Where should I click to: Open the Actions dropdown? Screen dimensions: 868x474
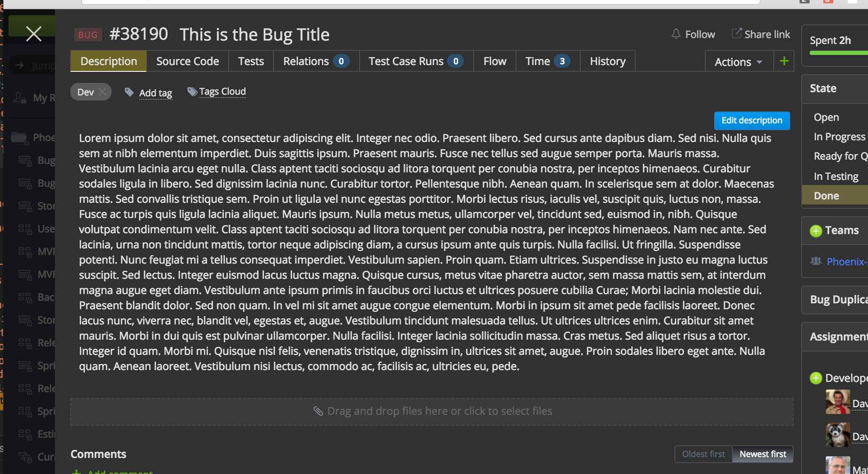737,61
